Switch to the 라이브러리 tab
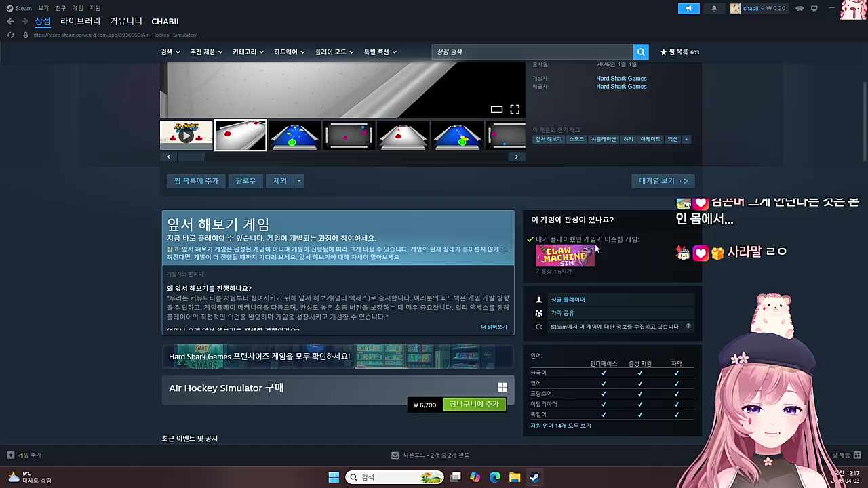 (x=80, y=21)
